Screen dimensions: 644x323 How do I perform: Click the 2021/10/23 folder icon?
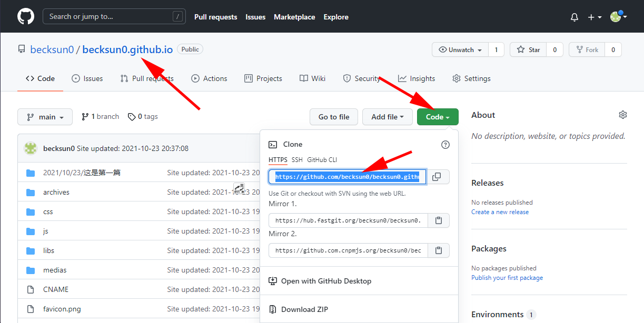[x=31, y=173]
